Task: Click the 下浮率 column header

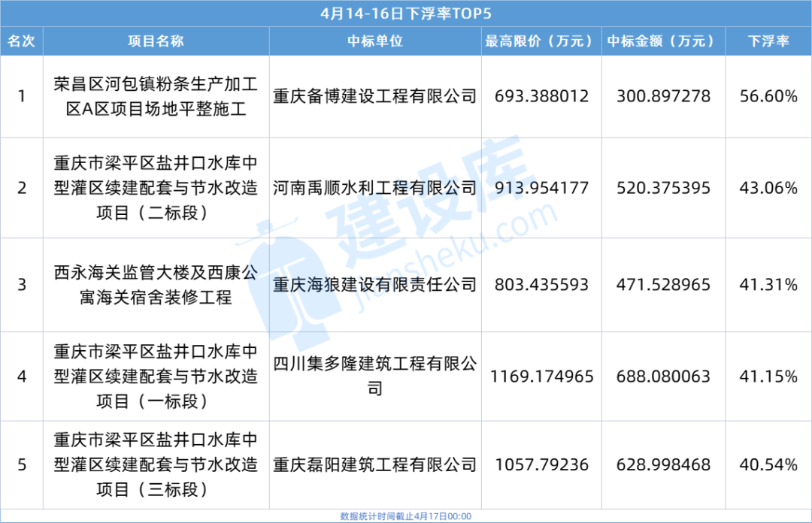Action: click(768, 41)
